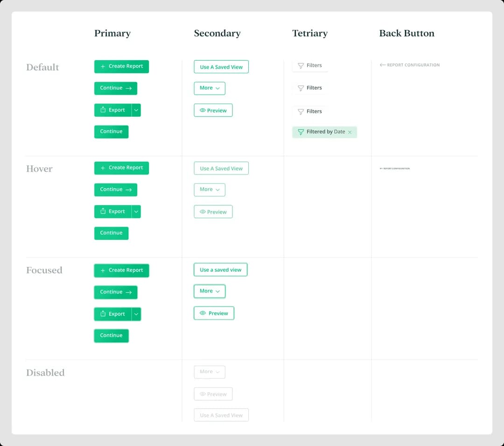The height and width of the screenshot is (446, 504).
Task: Click the green funnel icon in Filtered by Date
Action: [x=301, y=132]
